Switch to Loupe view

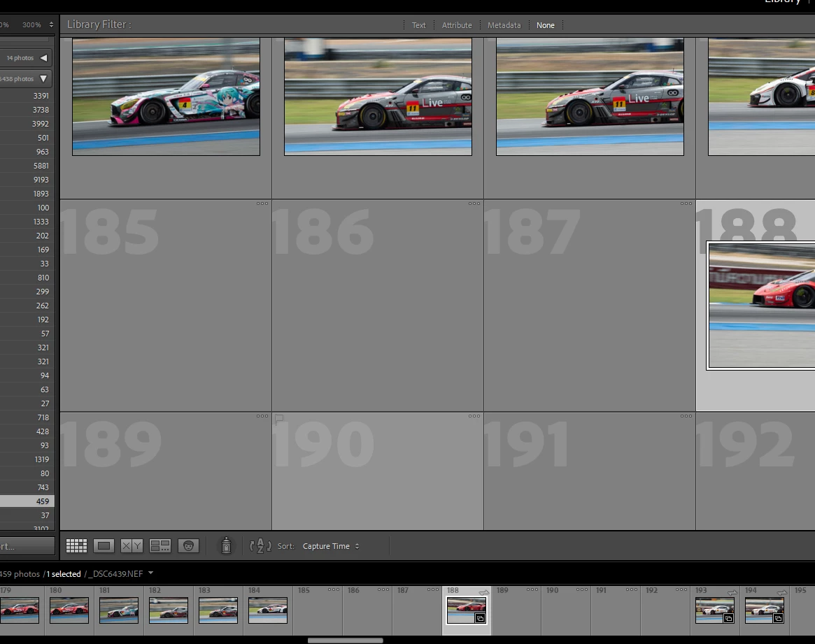click(104, 546)
